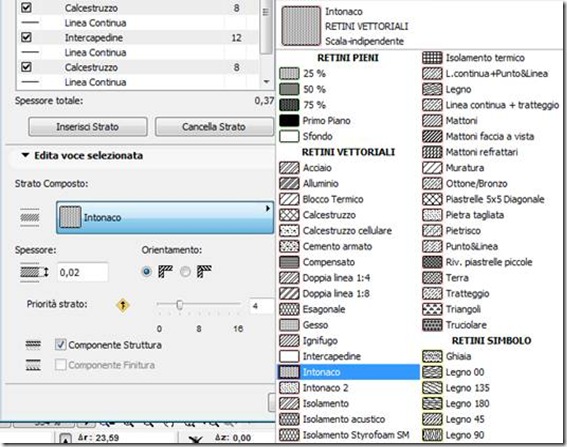567x447 pixels.
Task: Select the second Orientamento radio button
Action: 185,272
